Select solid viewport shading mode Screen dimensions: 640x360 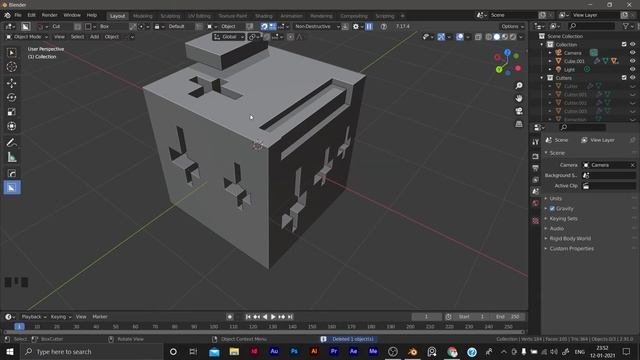pos(496,37)
